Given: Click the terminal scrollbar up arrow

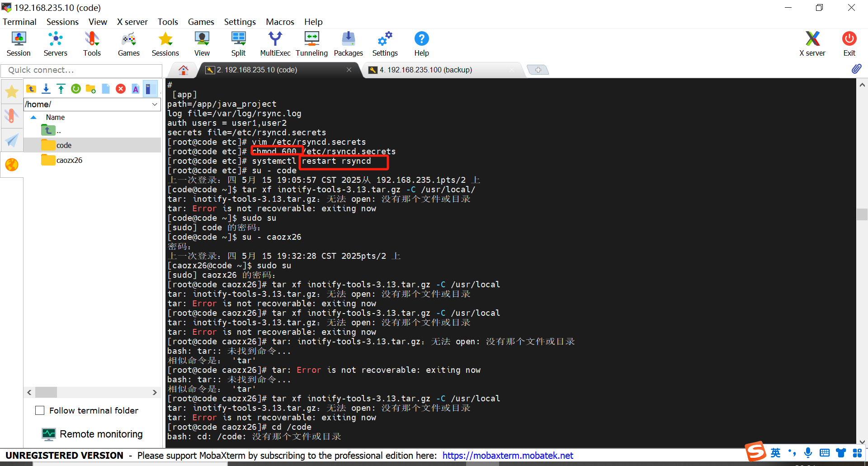Looking at the screenshot, I should [x=862, y=85].
